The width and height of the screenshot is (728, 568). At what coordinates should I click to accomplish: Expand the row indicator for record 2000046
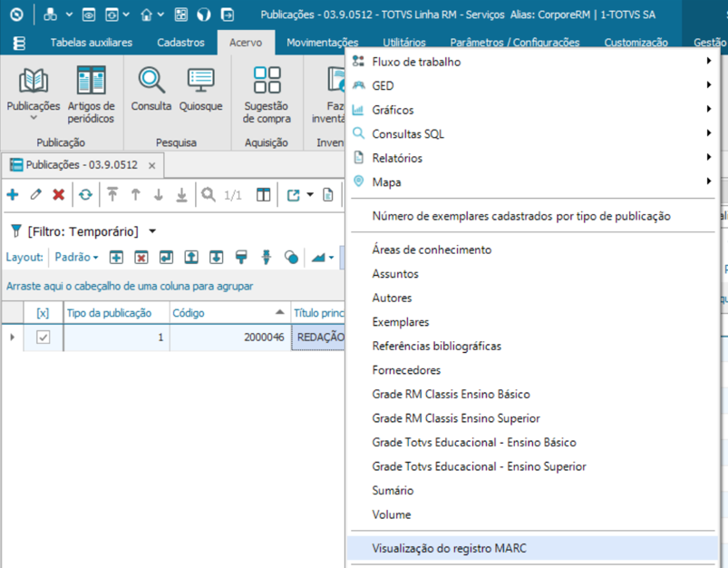click(x=12, y=337)
